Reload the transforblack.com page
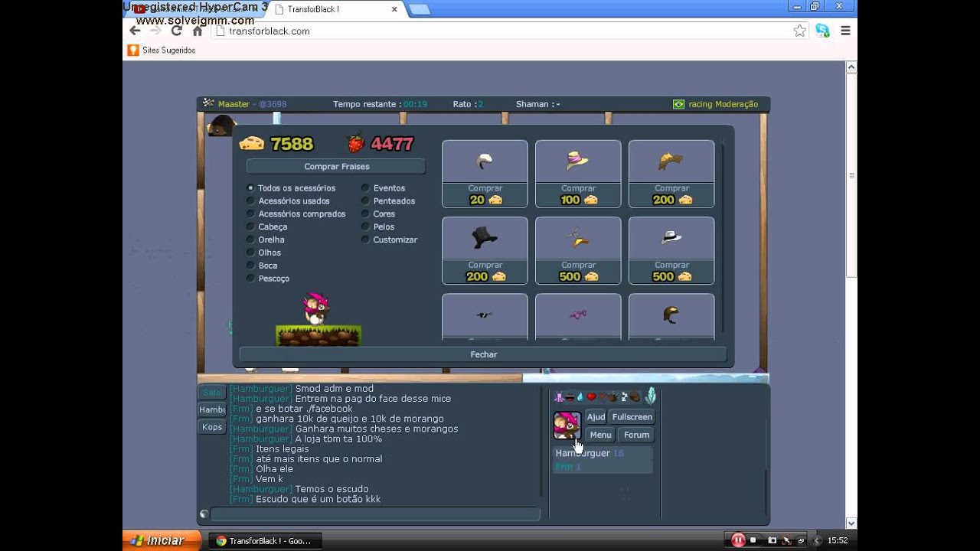 [x=176, y=31]
